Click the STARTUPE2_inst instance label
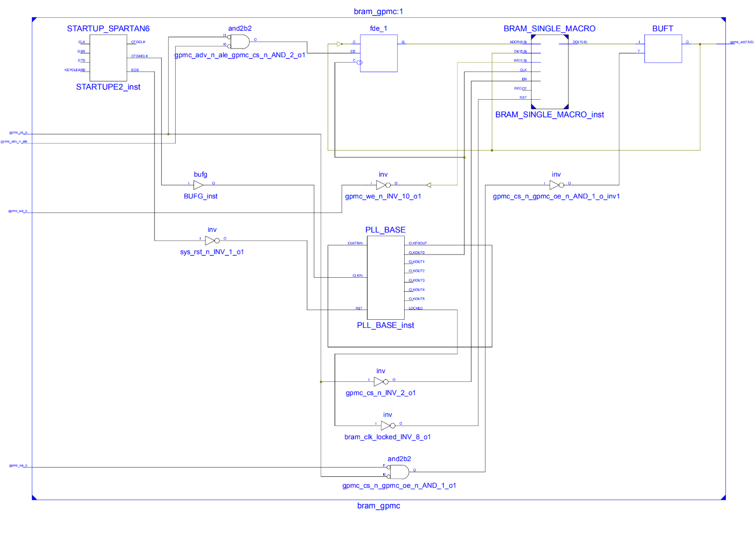756x535 pixels. (107, 86)
